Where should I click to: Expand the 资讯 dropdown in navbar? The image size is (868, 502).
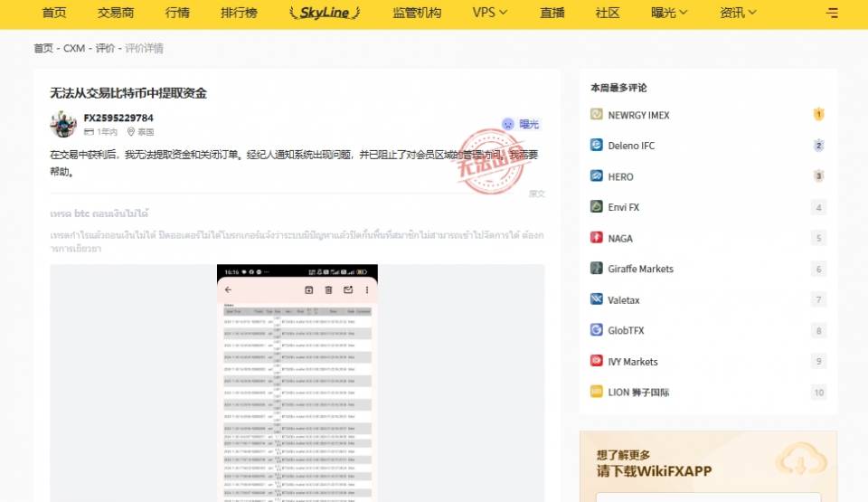[738, 12]
